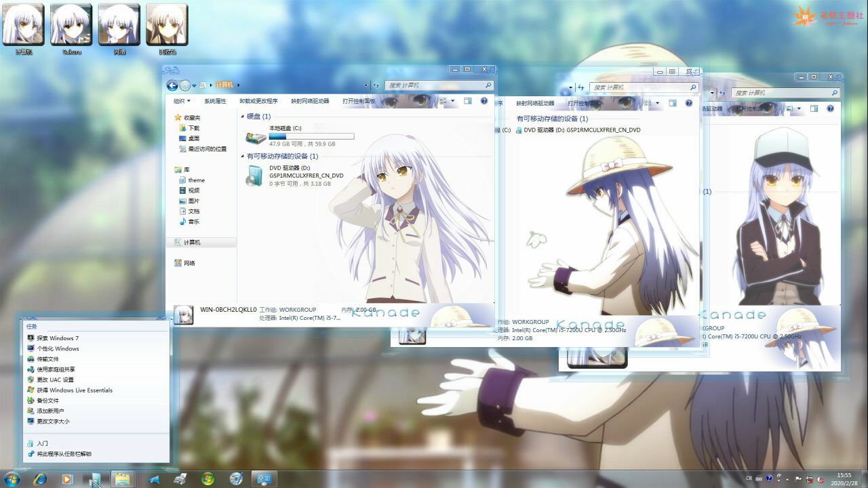Click the Windows Start orb
This screenshot has width=868, height=488.
click(12, 479)
